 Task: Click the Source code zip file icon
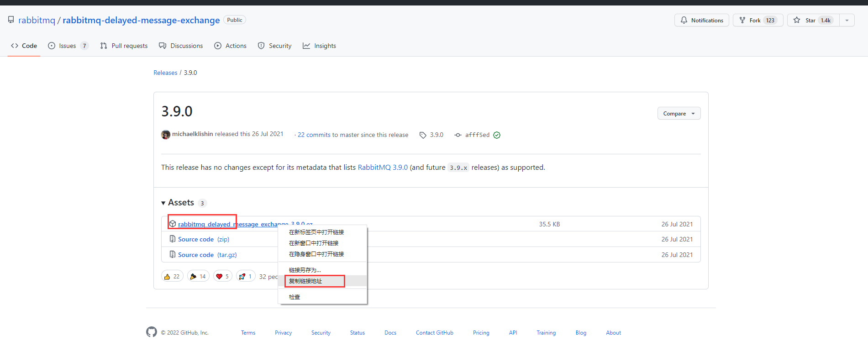[x=173, y=239]
